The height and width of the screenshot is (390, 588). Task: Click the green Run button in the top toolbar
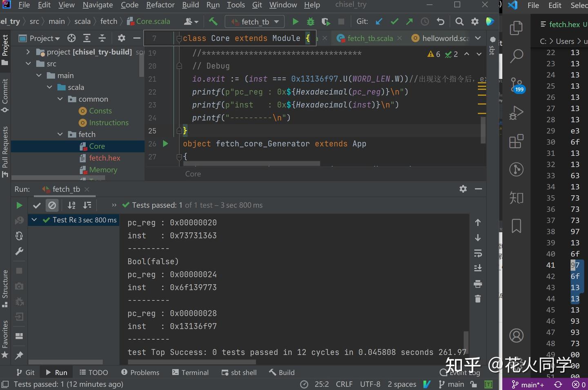click(x=295, y=22)
